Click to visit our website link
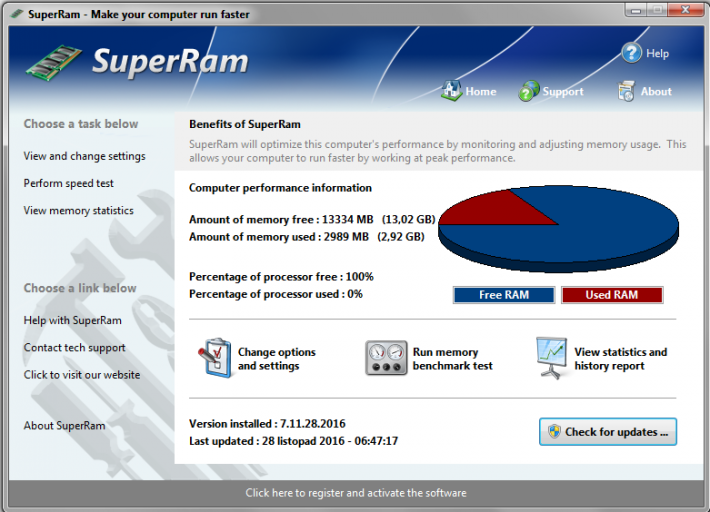The image size is (710, 512). (x=82, y=375)
